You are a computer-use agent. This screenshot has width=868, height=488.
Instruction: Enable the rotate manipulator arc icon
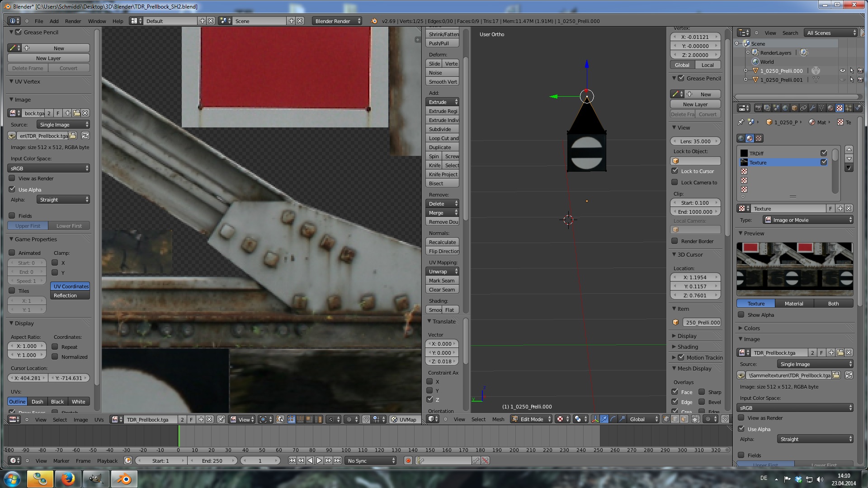pos(613,419)
